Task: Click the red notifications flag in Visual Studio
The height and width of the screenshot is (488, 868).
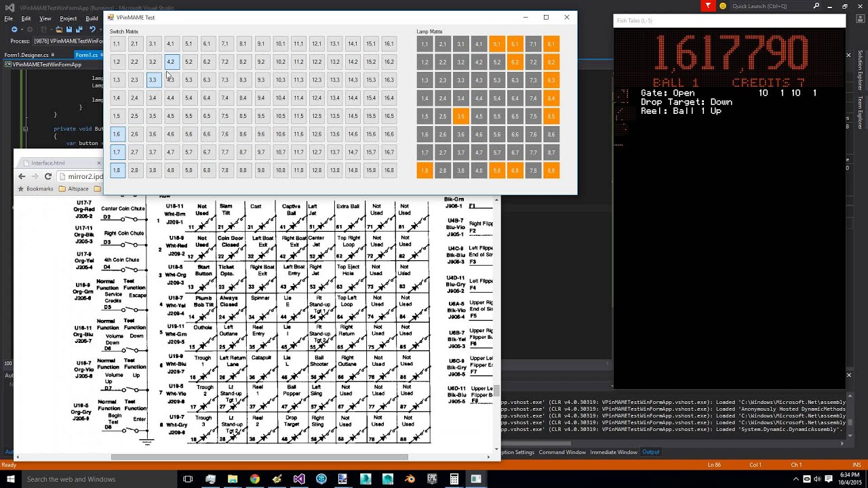Action: coord(708,6)
